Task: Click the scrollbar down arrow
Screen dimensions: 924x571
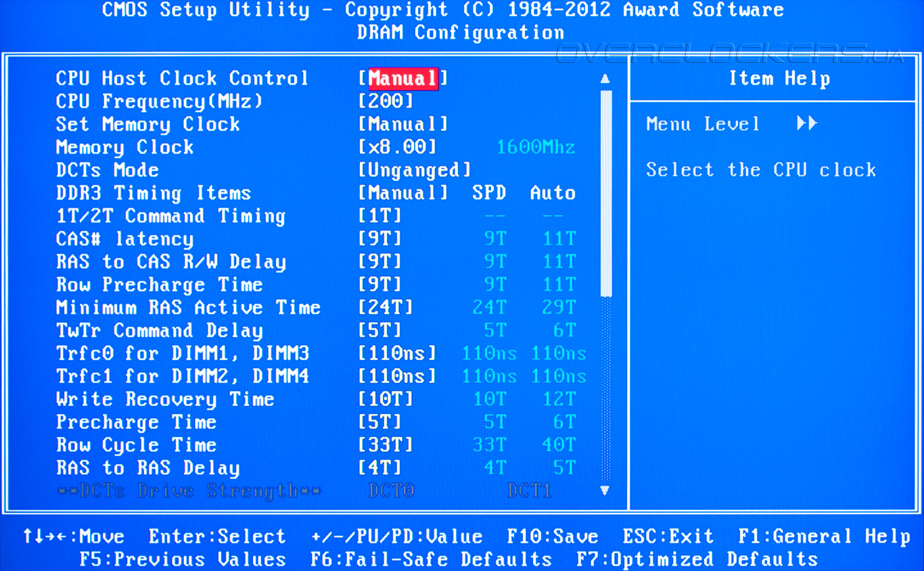Action: click(605, 490)
